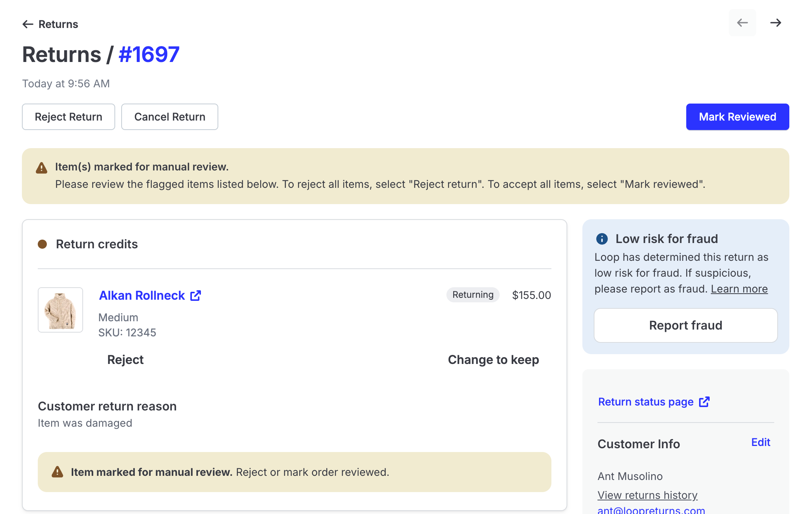The image size is (812, 514).
Task: Click the info icon on fraud card
Action: click(602, 239)
